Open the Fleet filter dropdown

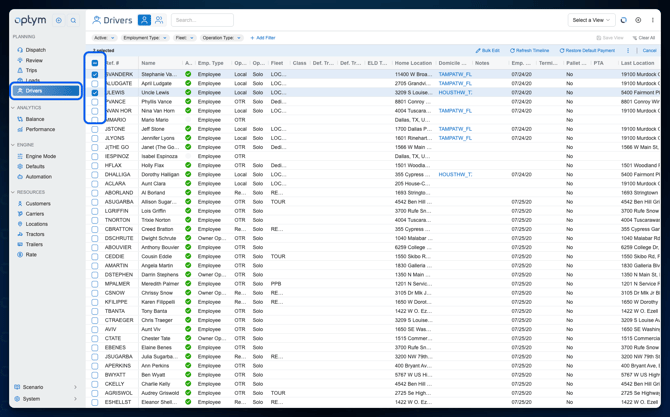pyautogui.click(x=185, y=38)
